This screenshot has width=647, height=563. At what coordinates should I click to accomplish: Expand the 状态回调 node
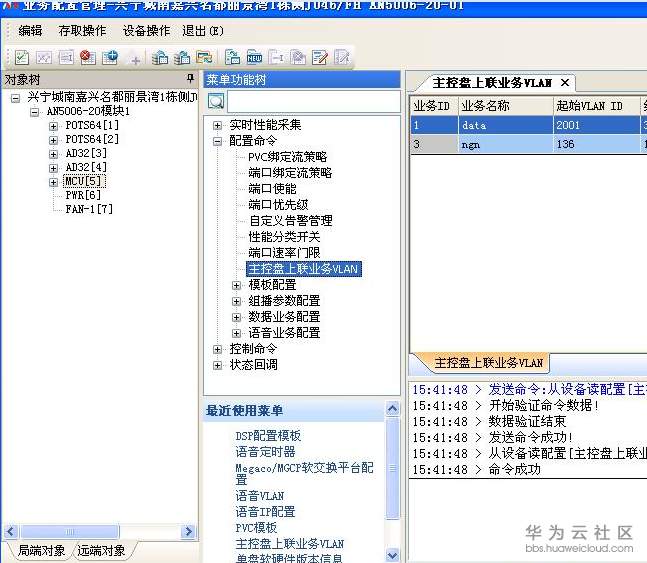click(x=217, y=365)
